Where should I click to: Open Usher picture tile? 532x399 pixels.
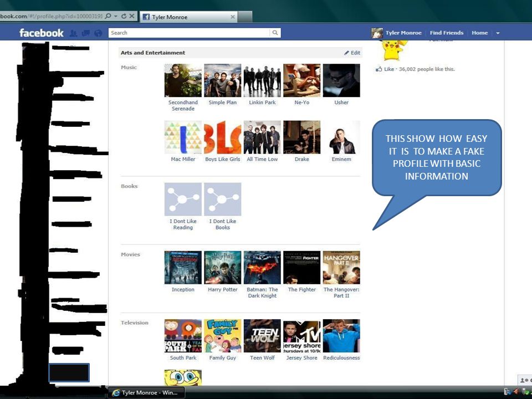341,80
